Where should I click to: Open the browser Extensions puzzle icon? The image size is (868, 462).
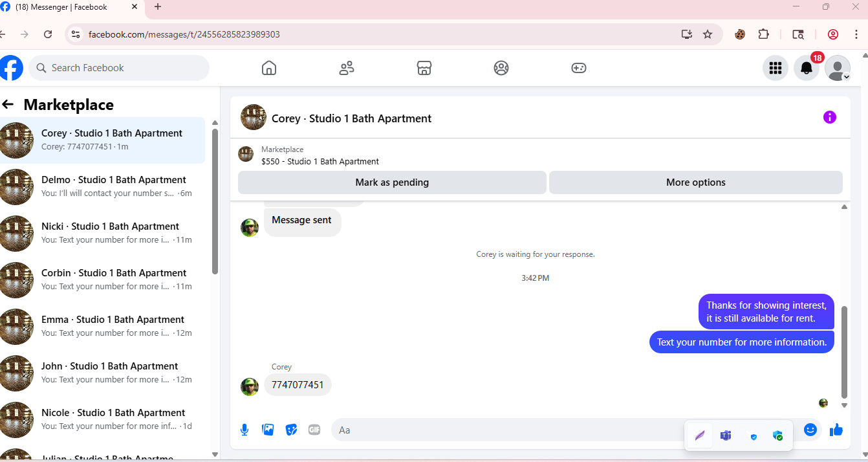(764, 34)
